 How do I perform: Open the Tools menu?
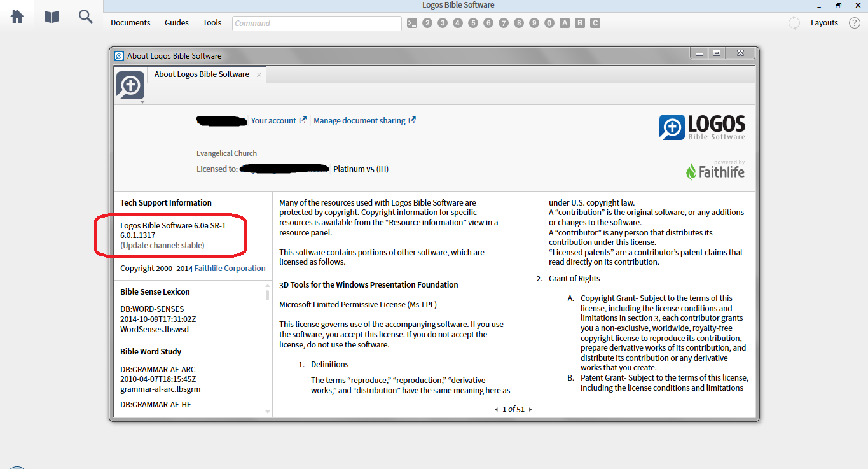(212, 23)
